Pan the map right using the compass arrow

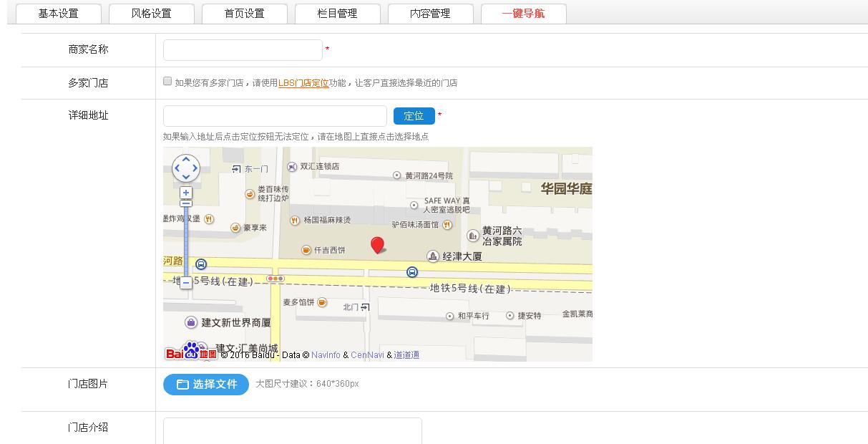pyautogui.click(x=195, y=169)
